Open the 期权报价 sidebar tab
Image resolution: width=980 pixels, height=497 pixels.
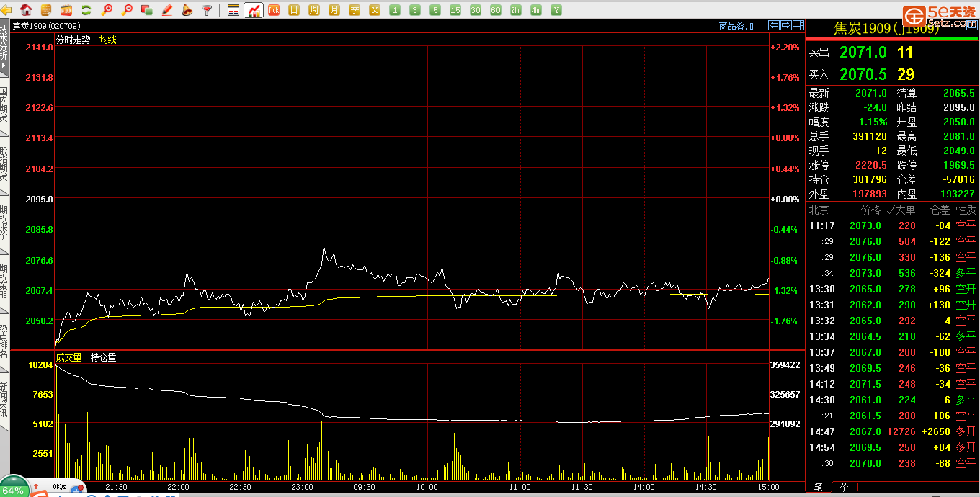[x=4, y=223]
